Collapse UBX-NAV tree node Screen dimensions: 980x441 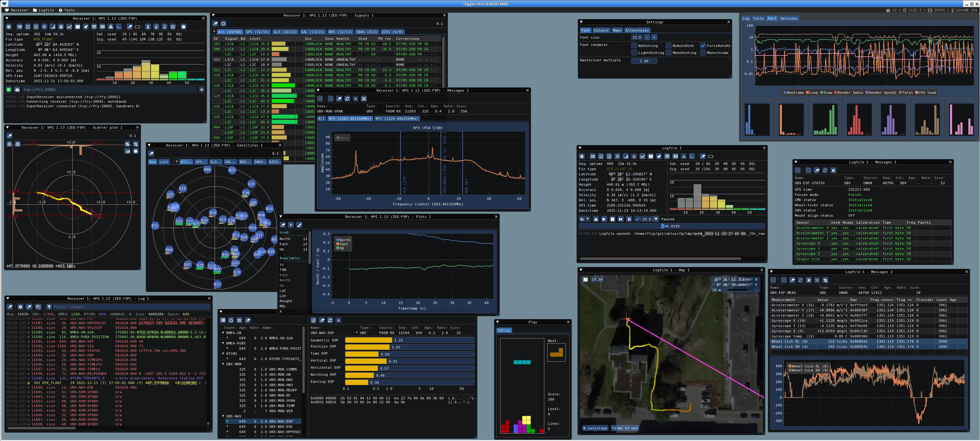(x=223, y=416)
